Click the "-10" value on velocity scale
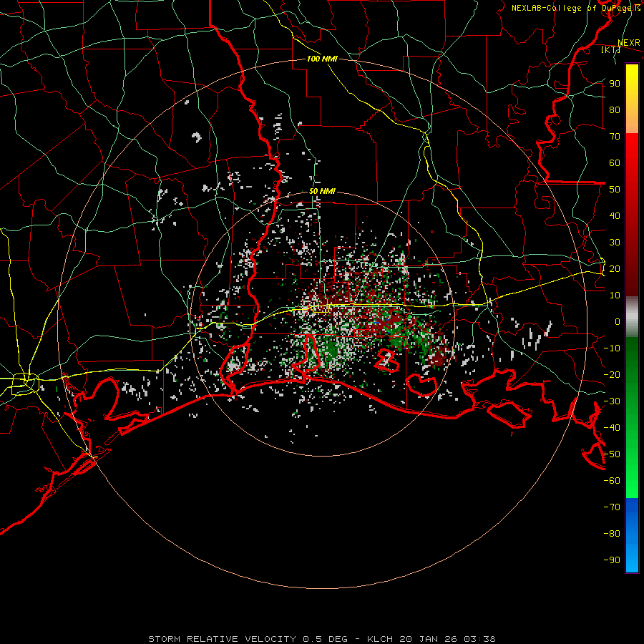The width and height of the screenshot is (644, 644). click(x=612, y=348)
